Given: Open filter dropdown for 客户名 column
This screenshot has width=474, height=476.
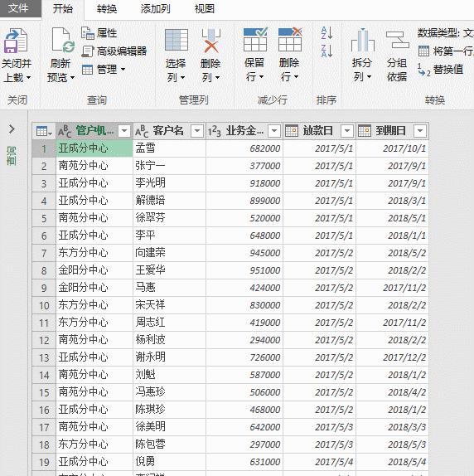Looking at the screenshot, I should (197, 131).
